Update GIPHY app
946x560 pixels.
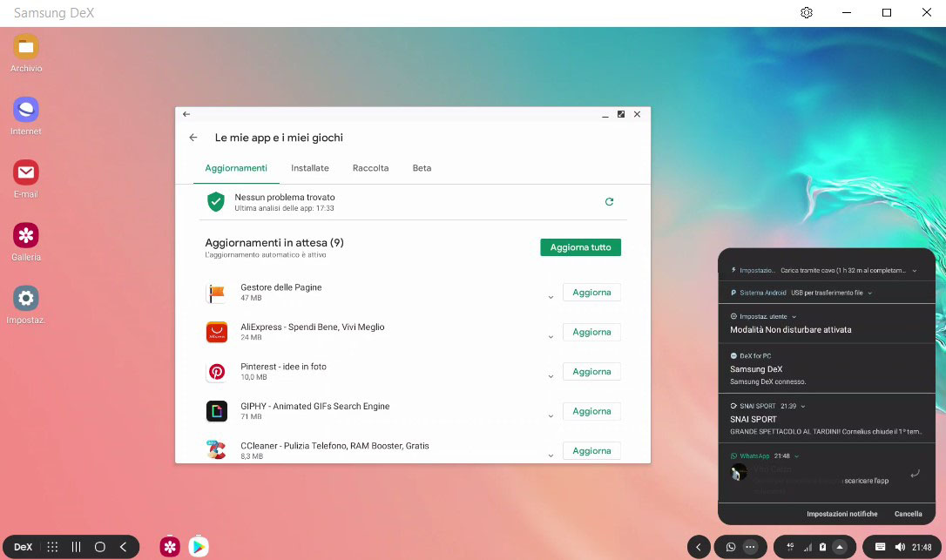tap(591, 412)
